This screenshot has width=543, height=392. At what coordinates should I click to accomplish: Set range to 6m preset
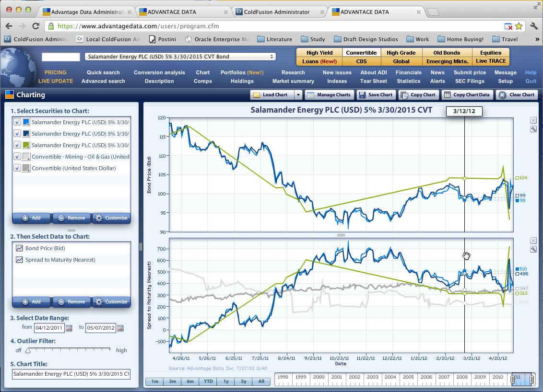pyautogui.click(x=190, y=381)
